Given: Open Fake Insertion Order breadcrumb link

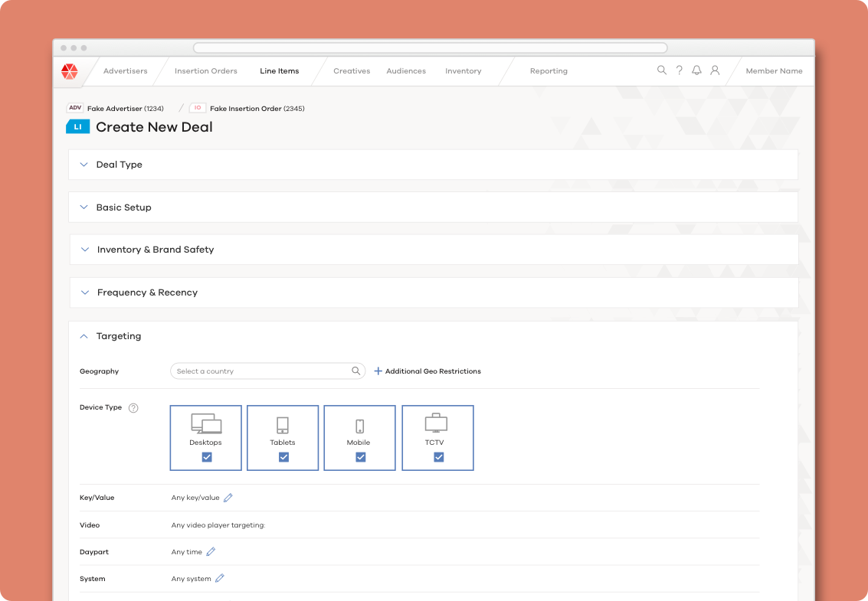Looking at the screenshot, I should click(257, 109).
